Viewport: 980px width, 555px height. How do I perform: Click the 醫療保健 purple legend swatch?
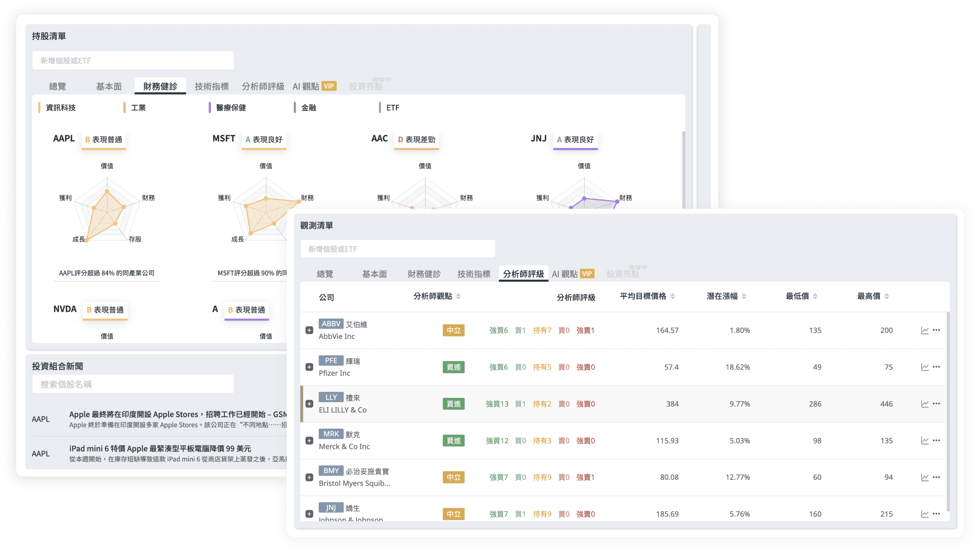click(210, 108)
